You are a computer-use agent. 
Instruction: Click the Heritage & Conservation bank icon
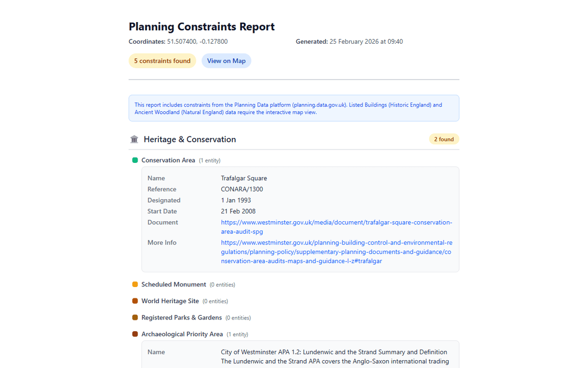click(x=134, y=139)
